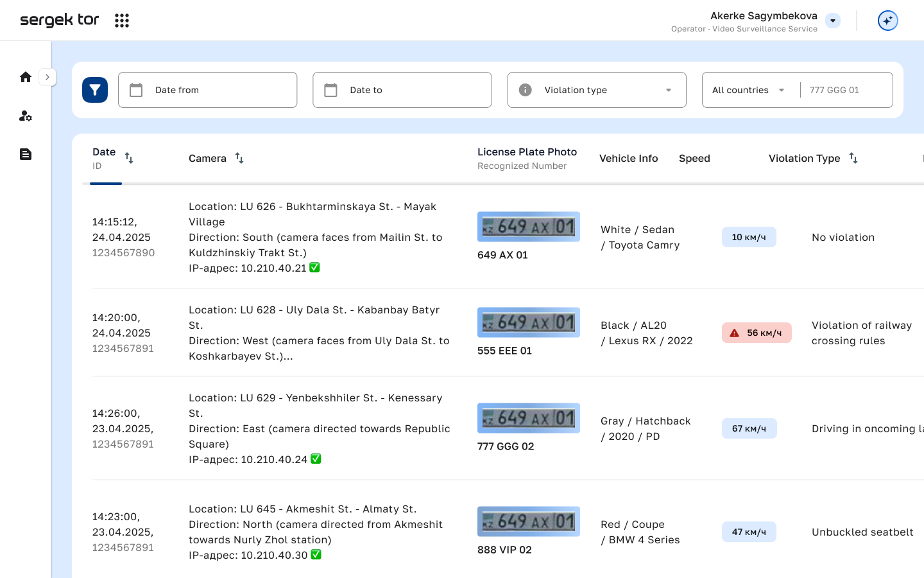The height and width of the screenshot is (578, 924).
Task: Expand the sidebar with chevron arrow
Action: coord(47,77)
